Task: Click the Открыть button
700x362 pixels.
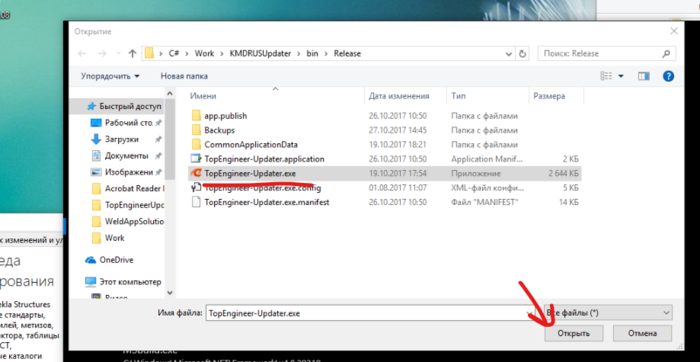Action: click(574, 333)
